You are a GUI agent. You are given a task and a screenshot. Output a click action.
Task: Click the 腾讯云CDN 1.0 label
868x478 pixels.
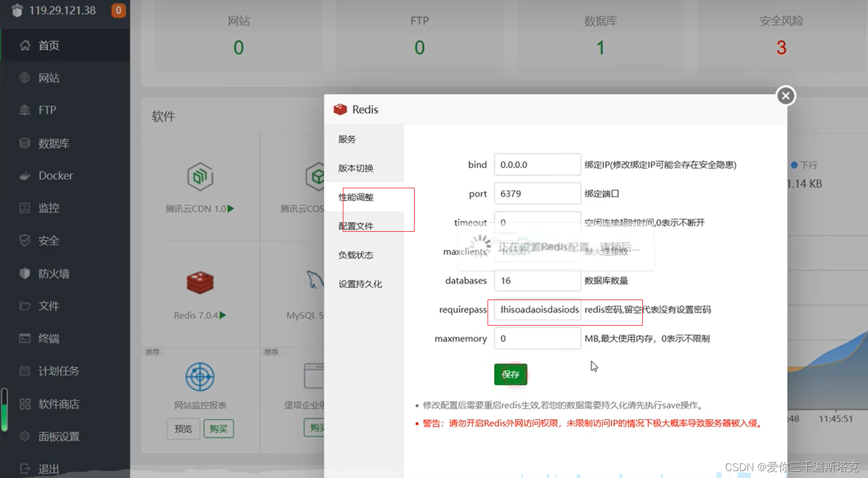coord(196,209)
